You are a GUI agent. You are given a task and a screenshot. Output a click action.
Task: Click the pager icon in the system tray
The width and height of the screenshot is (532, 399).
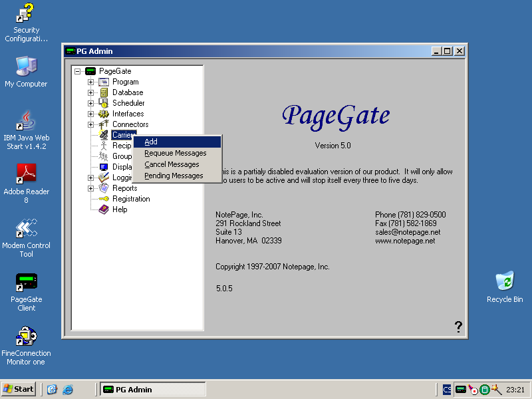pos(460,389)
